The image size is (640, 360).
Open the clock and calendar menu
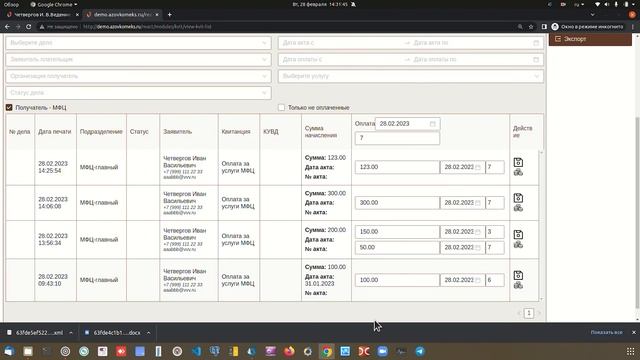click(x=320, y=4)
